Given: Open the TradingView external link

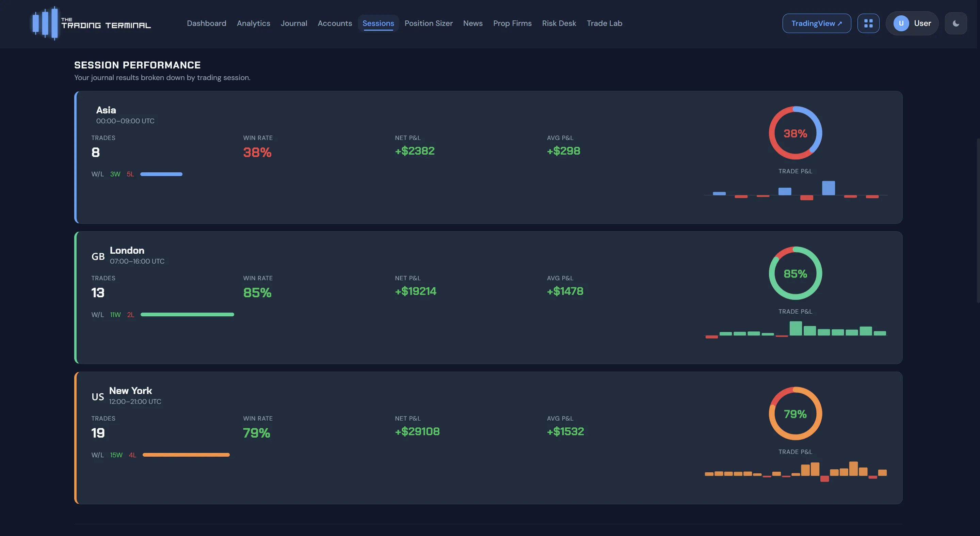Looking at the screenshot, I should [816, 23].
